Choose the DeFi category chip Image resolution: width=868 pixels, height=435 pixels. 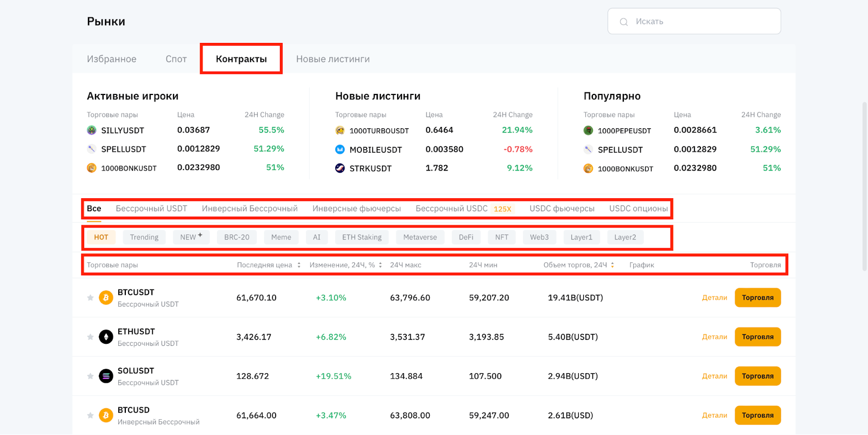[x=466, y=237]
